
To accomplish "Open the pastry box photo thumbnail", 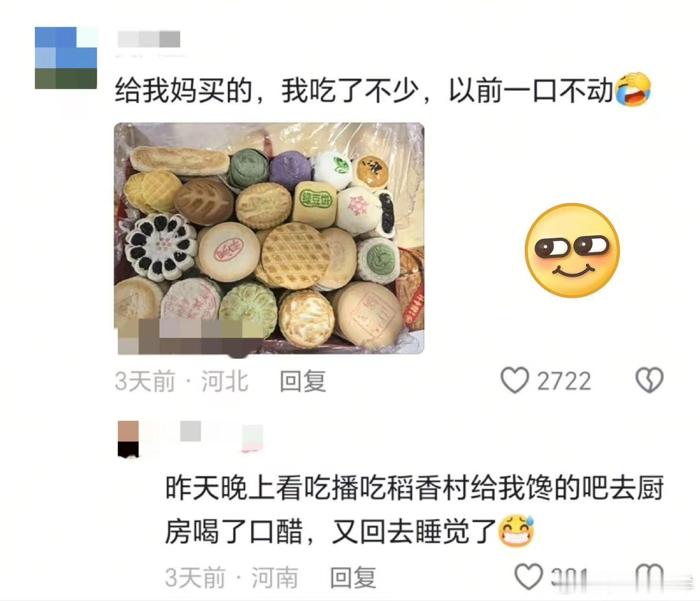I will 269,238.
